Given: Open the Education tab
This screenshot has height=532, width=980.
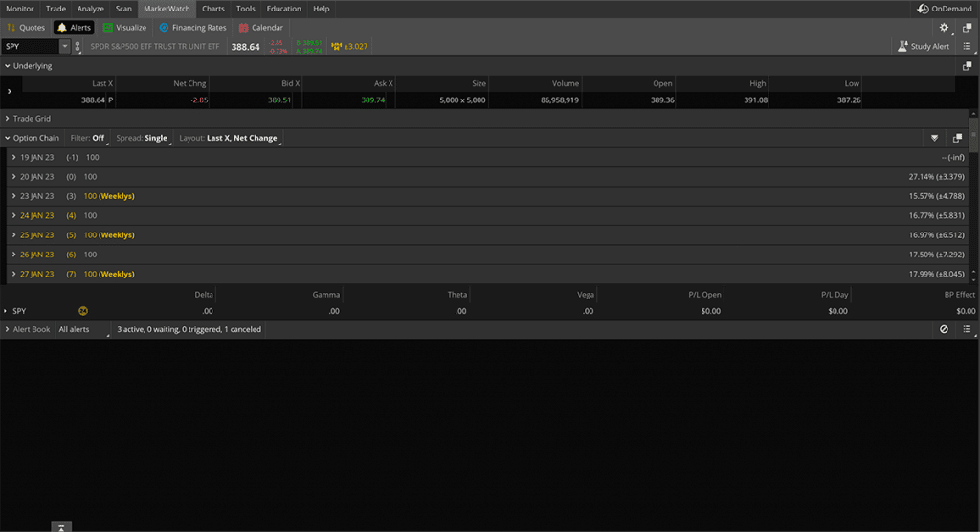Looking at the screenshot, I should tap(283, 9).
